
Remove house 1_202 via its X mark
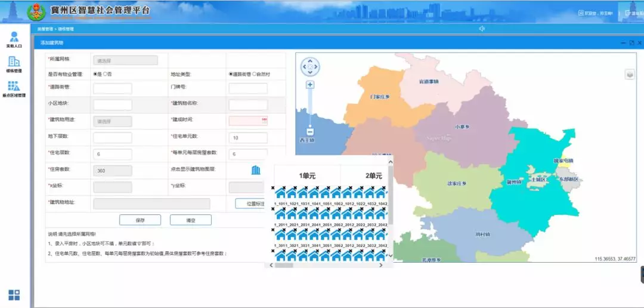click(284, 209)
